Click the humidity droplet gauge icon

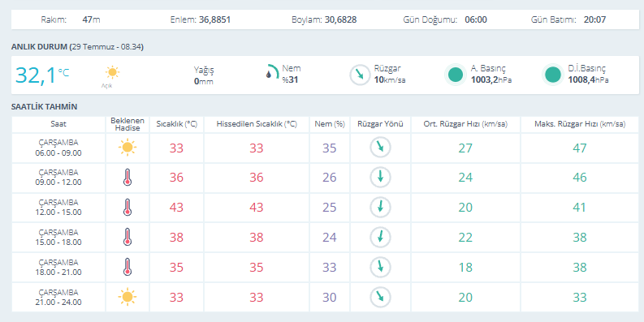272,72
